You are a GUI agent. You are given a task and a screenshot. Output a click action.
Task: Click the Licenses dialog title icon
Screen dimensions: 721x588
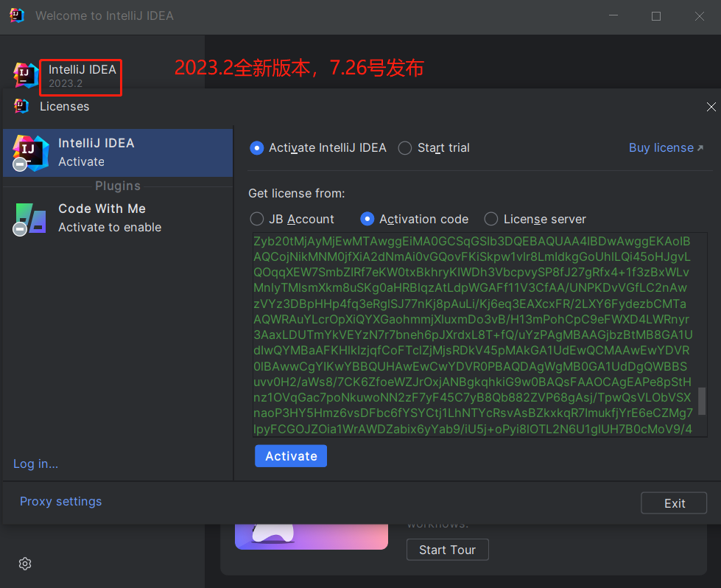21,106
